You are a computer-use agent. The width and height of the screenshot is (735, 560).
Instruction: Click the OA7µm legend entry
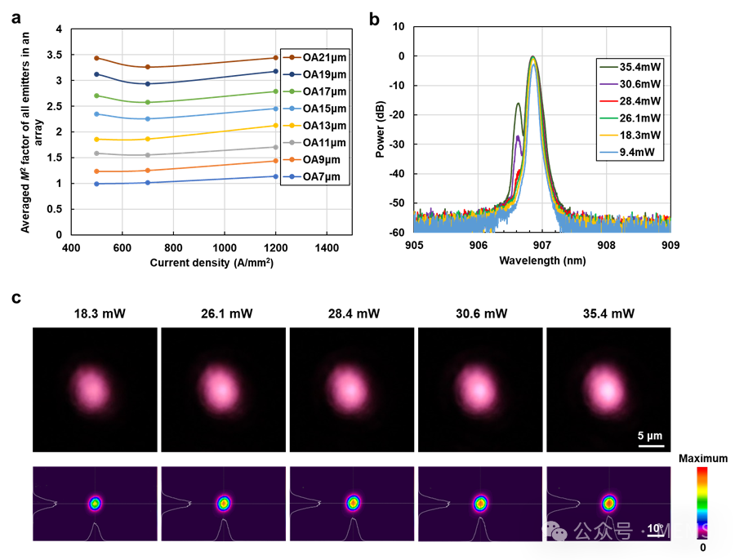tap(314, 177)
